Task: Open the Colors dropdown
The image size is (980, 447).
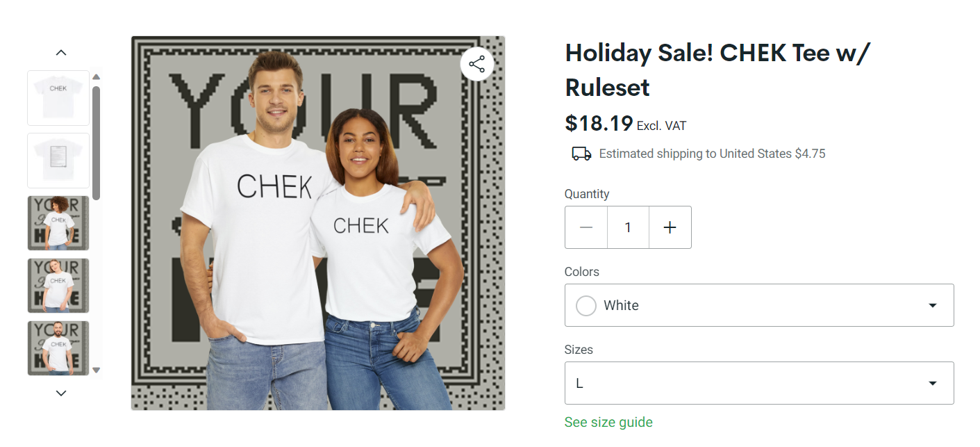Action: [x=758, y=305]
